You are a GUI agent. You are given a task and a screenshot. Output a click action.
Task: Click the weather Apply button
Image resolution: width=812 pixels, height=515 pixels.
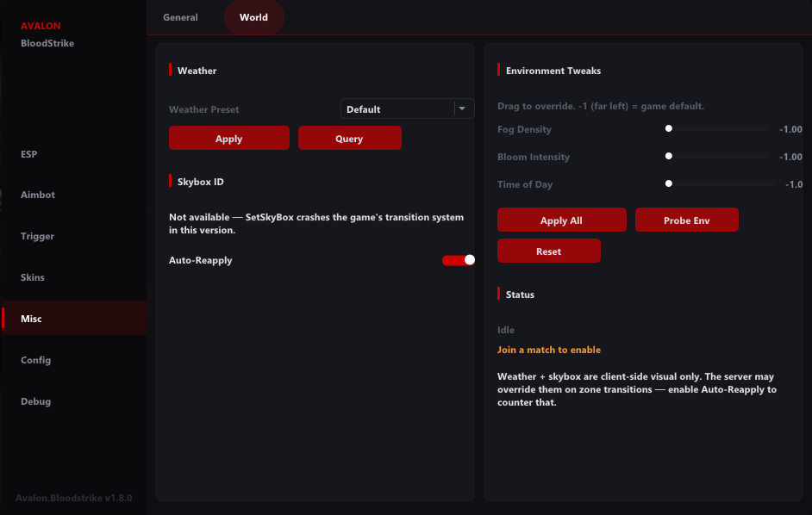coord(229,138)
